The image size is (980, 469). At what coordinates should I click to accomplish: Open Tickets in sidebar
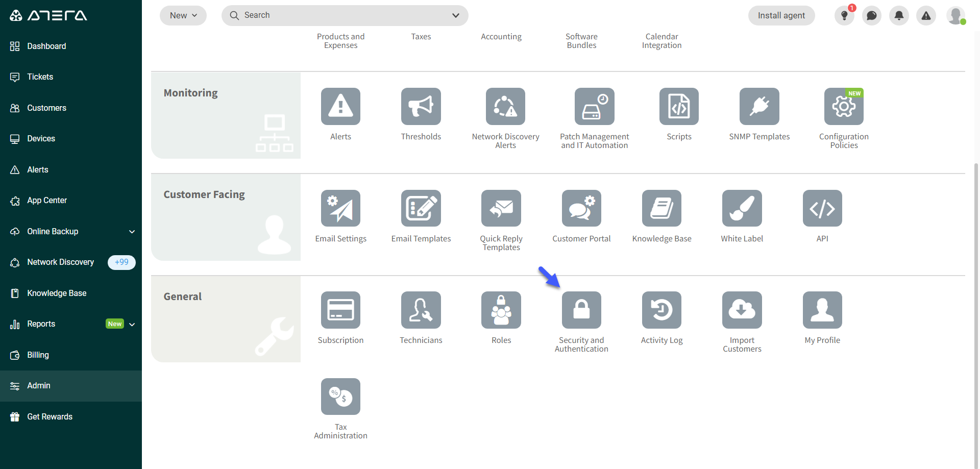71,77
